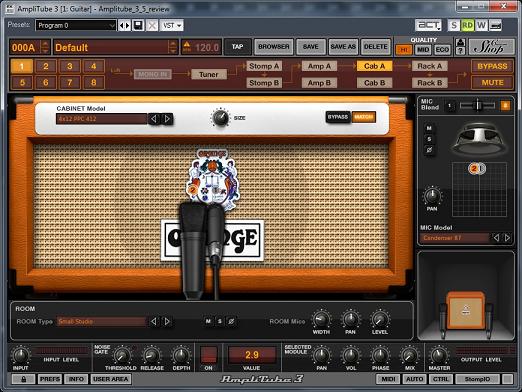This screenshot has height=392, width=522.
Task: Select mic 1 in MIC Blend
Action: coord(450,106)
